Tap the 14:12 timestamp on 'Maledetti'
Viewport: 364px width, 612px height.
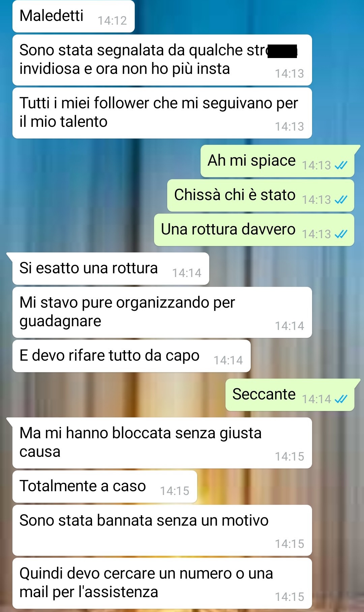pyautogui.click(x=112, y=21)
